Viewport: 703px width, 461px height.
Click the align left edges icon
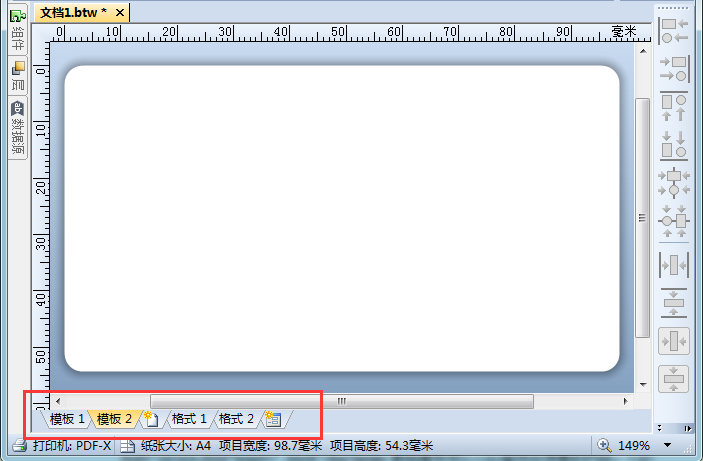674,30
